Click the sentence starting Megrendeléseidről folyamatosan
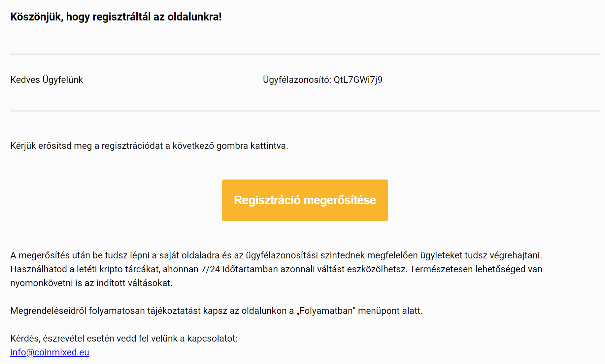 coord(217,311)
